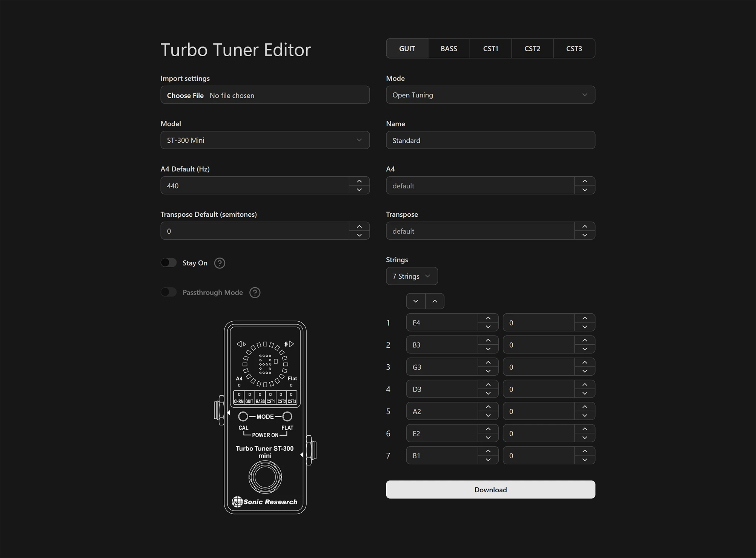Increase string 7 cents offset
Screen dimensions: 756x558
click(585, 451)
